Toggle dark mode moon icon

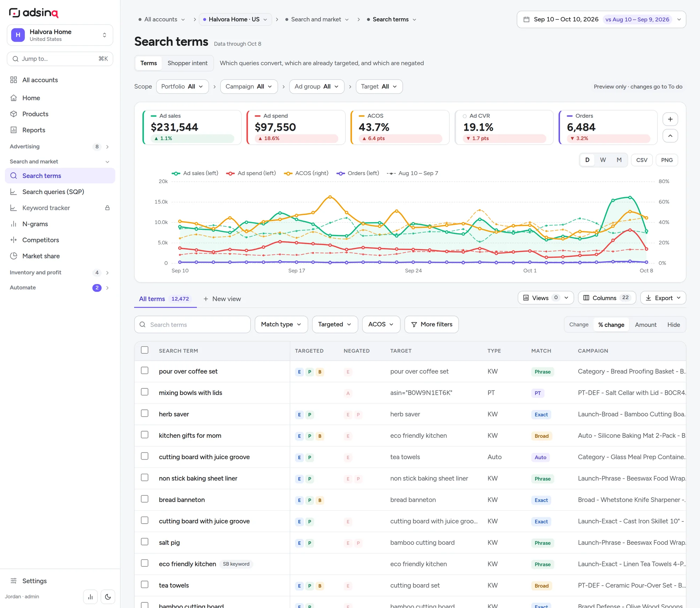point(108,597)
